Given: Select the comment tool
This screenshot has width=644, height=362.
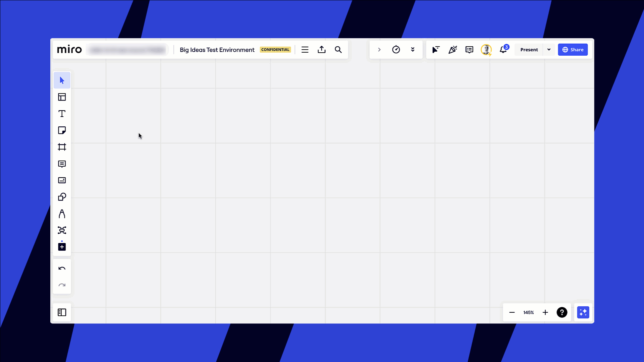Looking at the screenshot, I should tap(62, 164).
